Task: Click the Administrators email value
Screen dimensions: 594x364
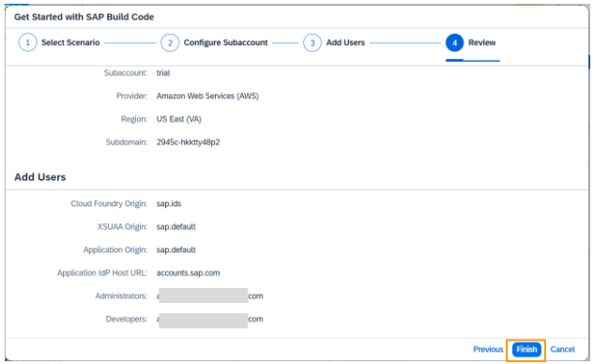Action: pyautogui.click(x=210, y=296)
